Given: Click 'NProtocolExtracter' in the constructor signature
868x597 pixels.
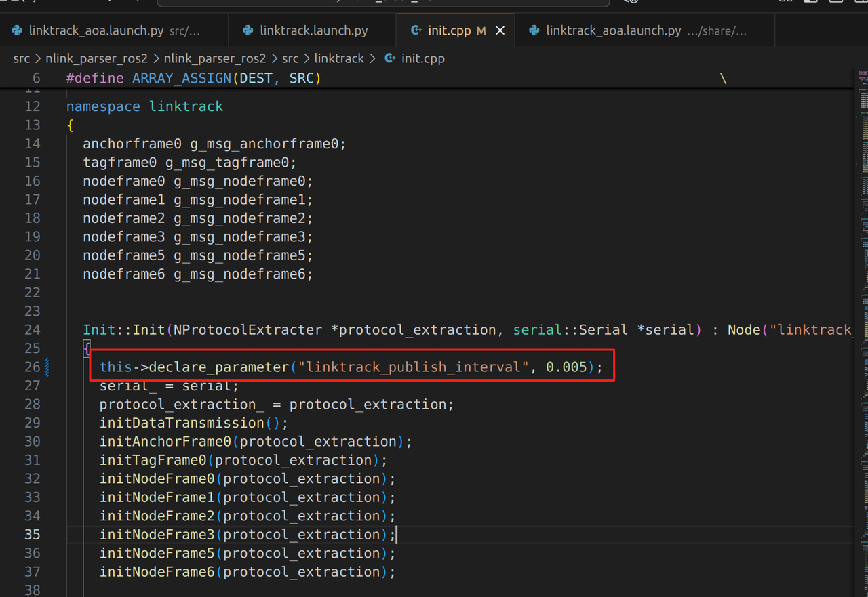Looking at the screenshot, I should click(248, 329).
